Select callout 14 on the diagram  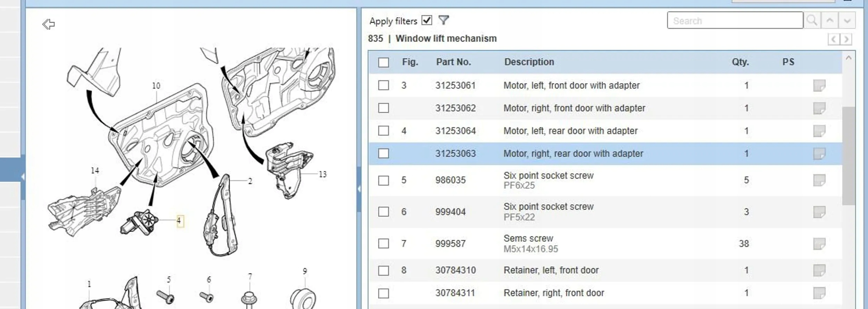(x=95, y=171)
